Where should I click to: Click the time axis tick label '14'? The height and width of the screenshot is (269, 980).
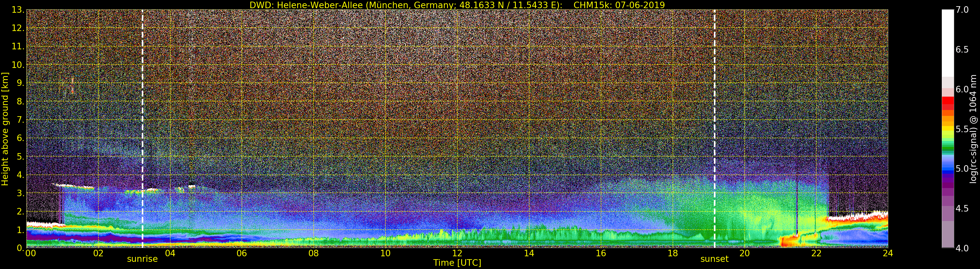529,253
